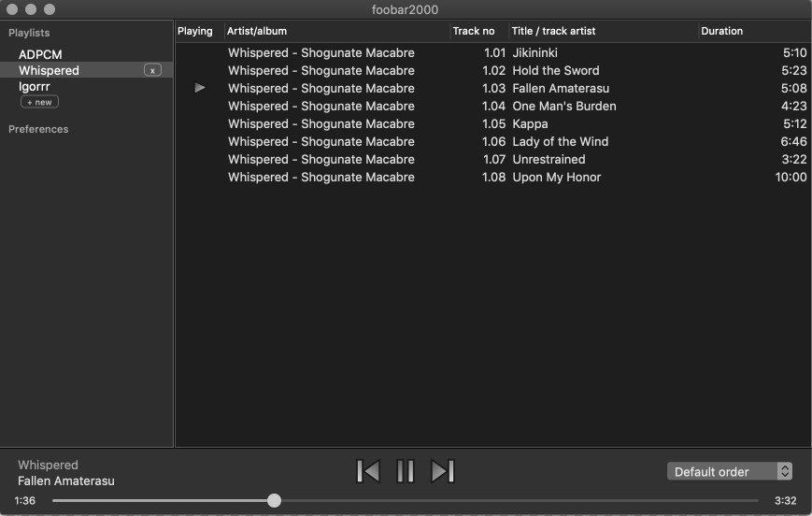
Task: Click the 6:46 duration value
Action: [x=794, y=141]
